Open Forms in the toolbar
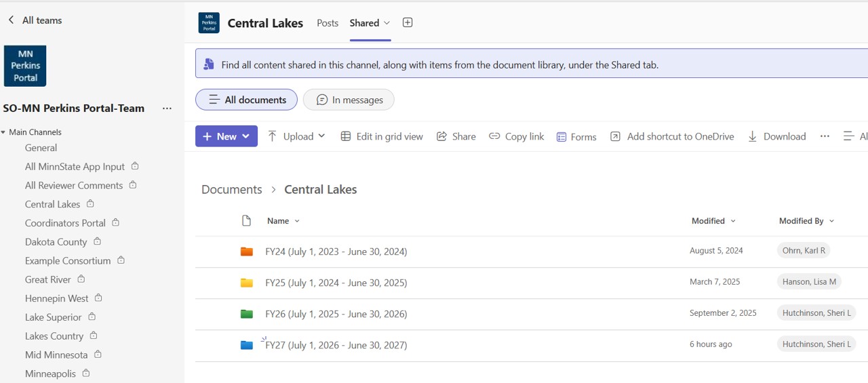 576,137
